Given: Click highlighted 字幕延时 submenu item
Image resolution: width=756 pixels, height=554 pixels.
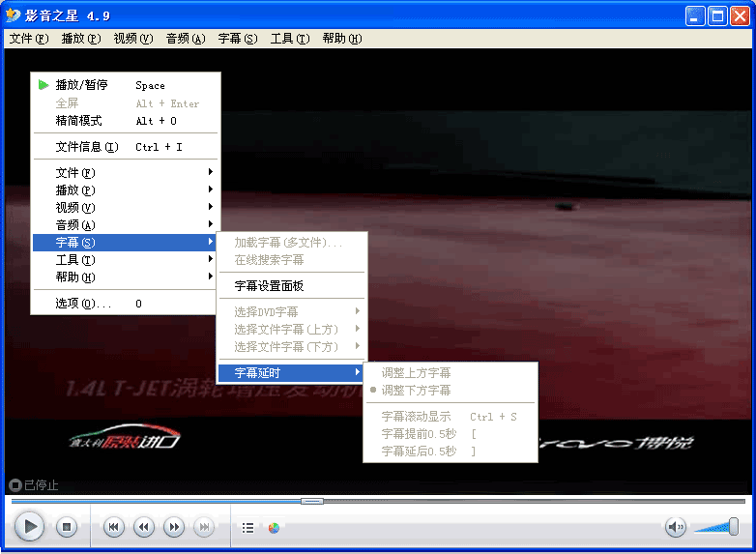Looking at the screenshot, I should pyautogui.click(x=292, y=372).
